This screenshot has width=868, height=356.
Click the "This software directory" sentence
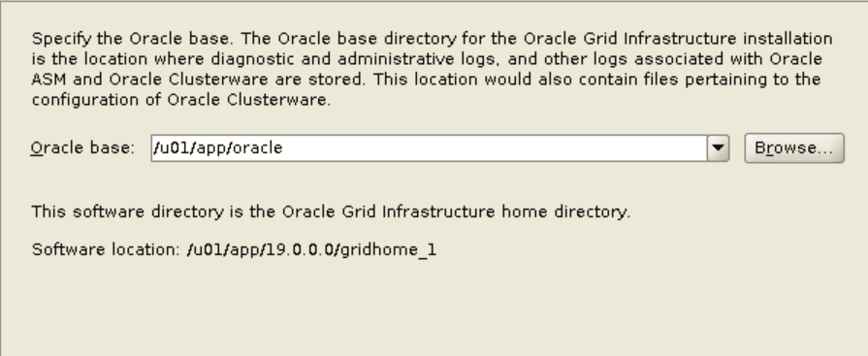tap(331, 211)
